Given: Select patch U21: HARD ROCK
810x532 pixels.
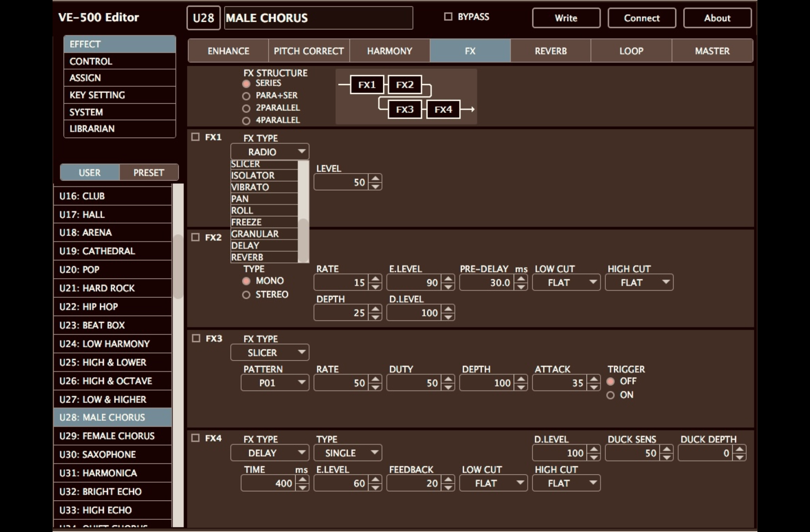Looking at the screenshot, I should click(x=113, y=288).
